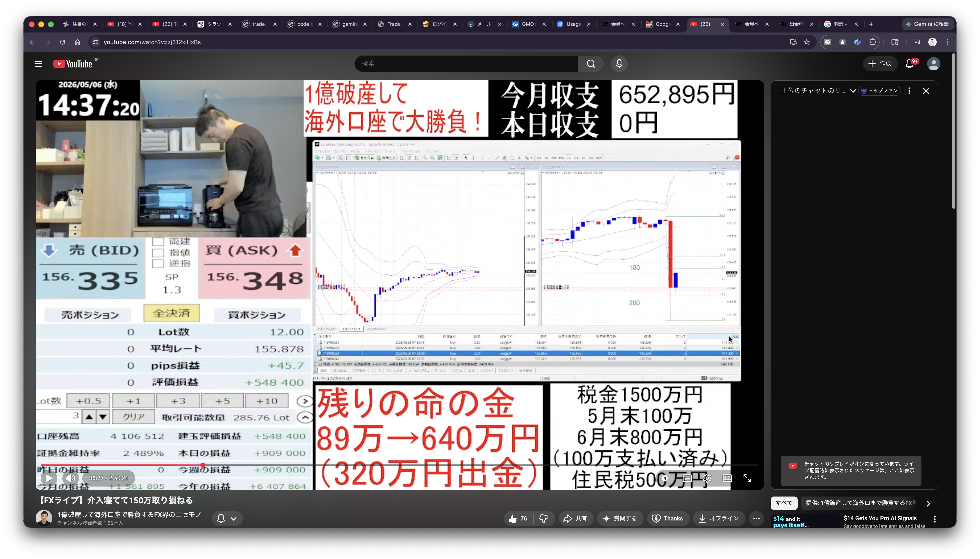This screenshot has height=559, width=980.
Task: Open the notification bell dropdown for channel
Action: (x=227, y=518)
